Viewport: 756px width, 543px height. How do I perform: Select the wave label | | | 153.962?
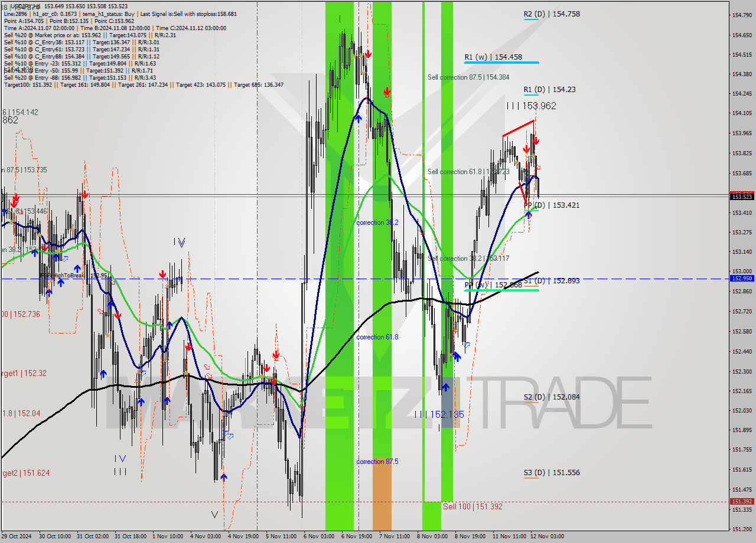pos(531,106)
